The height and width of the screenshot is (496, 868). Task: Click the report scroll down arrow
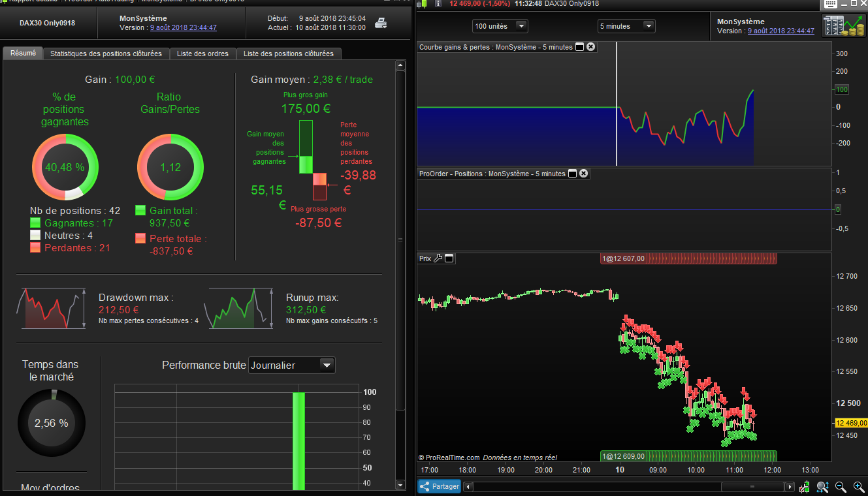[401, 485]
